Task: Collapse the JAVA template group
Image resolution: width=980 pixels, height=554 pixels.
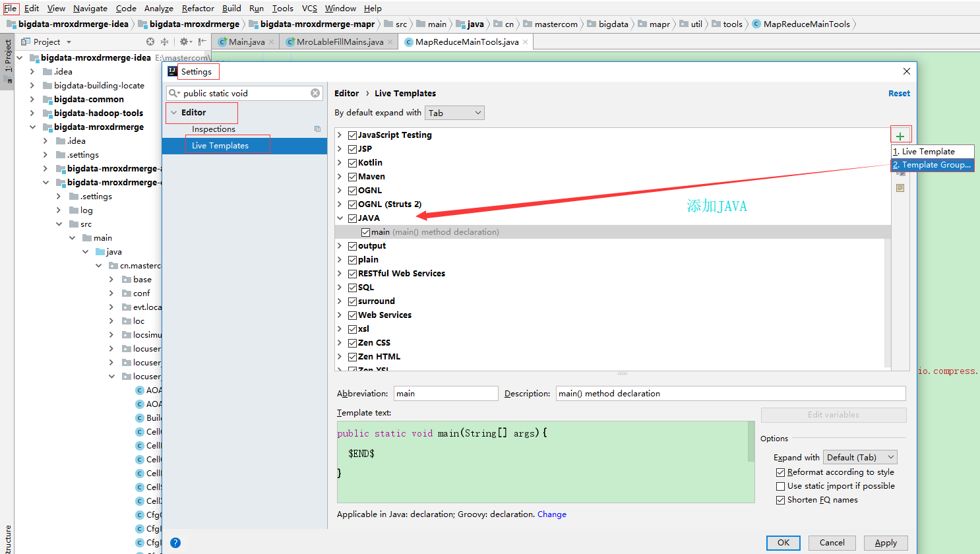Action: pyautogui.click(x=340, y=218)
